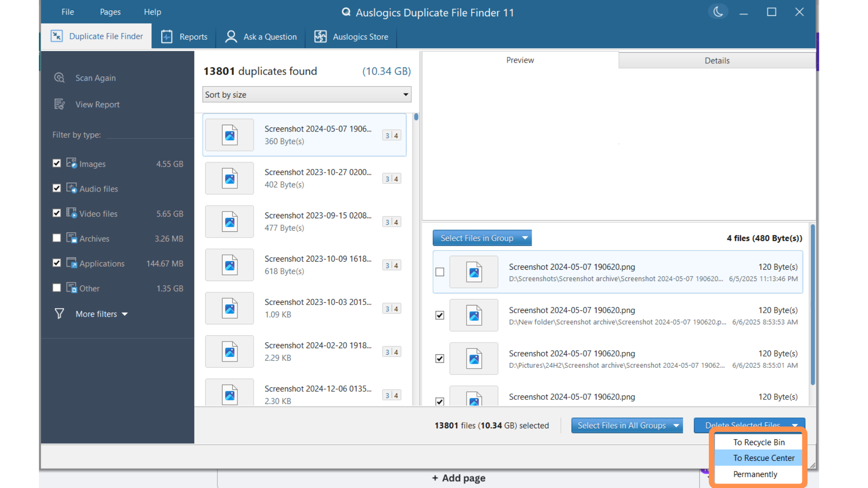Click the Duplicate File Finder tab icon
Screen dimensions: 868x488
57,36
